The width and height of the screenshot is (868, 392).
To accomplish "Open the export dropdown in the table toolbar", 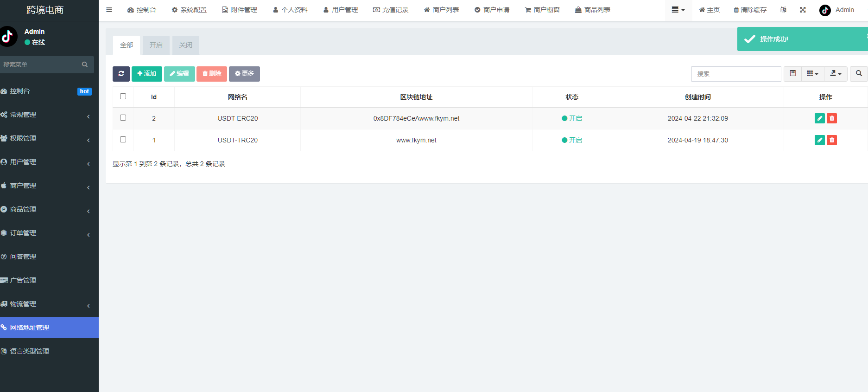I will [x=836, y=74].
